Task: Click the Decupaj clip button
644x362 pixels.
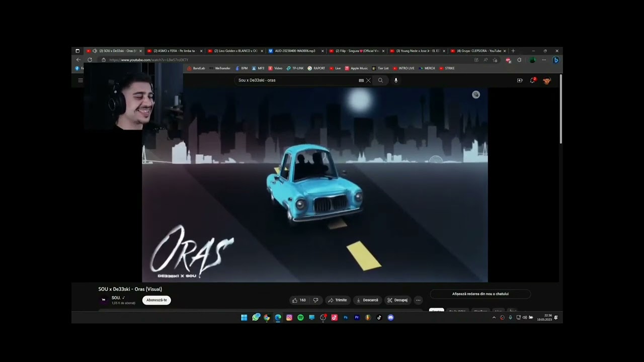Action: click(x=397, y=300)
